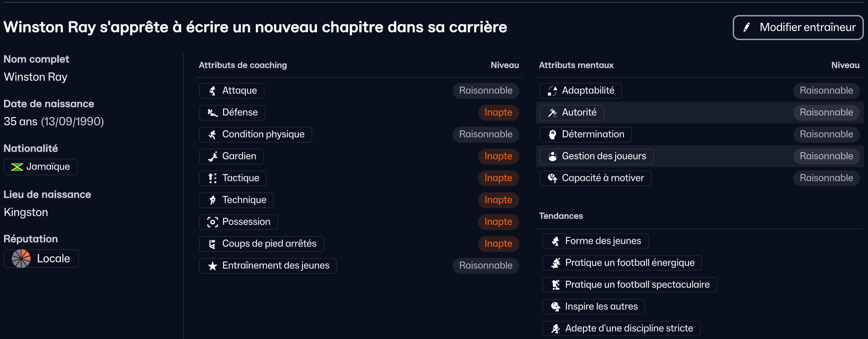Click the Détermination head icon
This screenshot has width=868, height=339.
[552, 134]
